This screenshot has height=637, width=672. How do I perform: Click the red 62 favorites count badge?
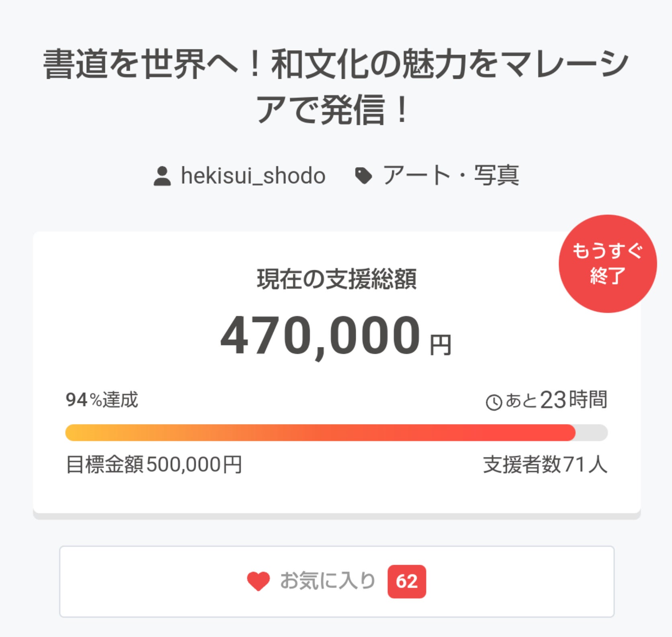[x=406, y=581]
